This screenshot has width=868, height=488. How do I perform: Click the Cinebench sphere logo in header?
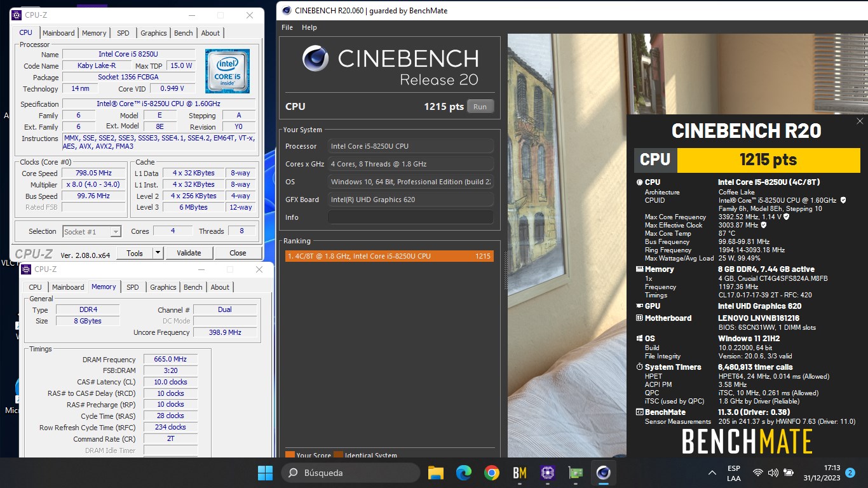[315, 59]
